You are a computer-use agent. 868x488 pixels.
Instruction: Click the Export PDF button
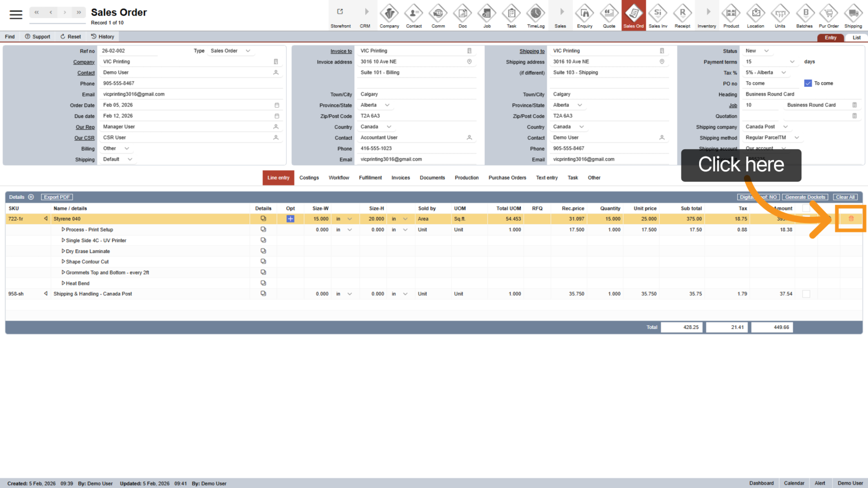[x=57, y=197]
